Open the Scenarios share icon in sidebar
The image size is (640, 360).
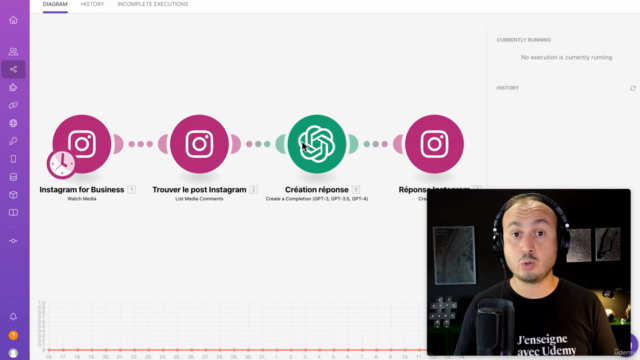(13, 69)
